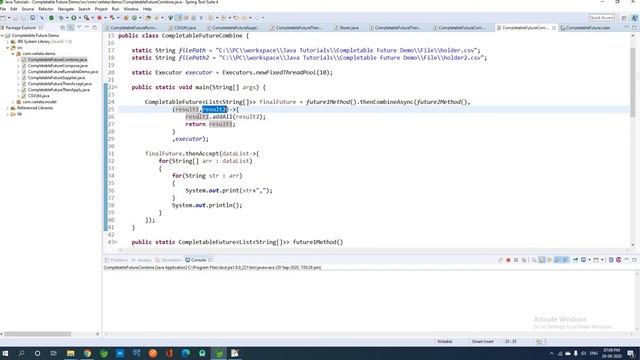Switch to the Problems tab

116,260
